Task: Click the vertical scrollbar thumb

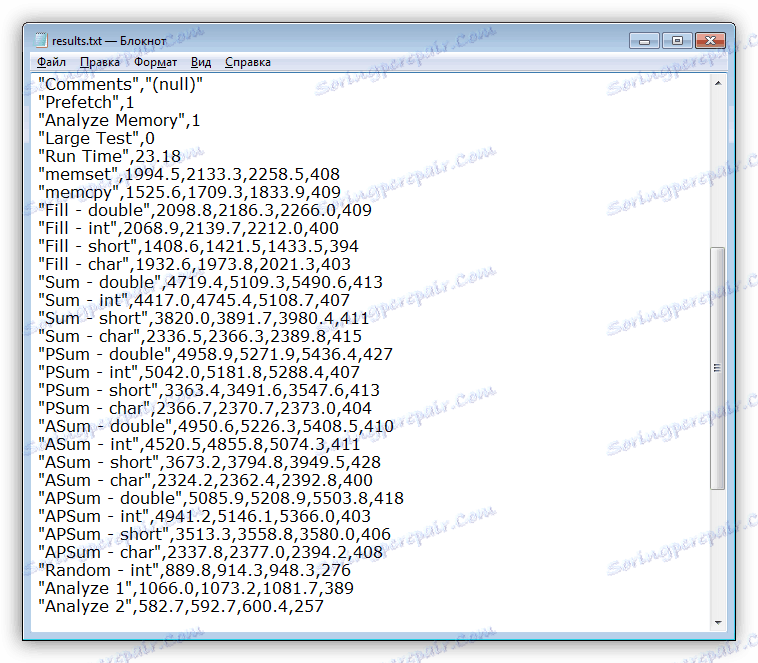Action: coord(718,368)
